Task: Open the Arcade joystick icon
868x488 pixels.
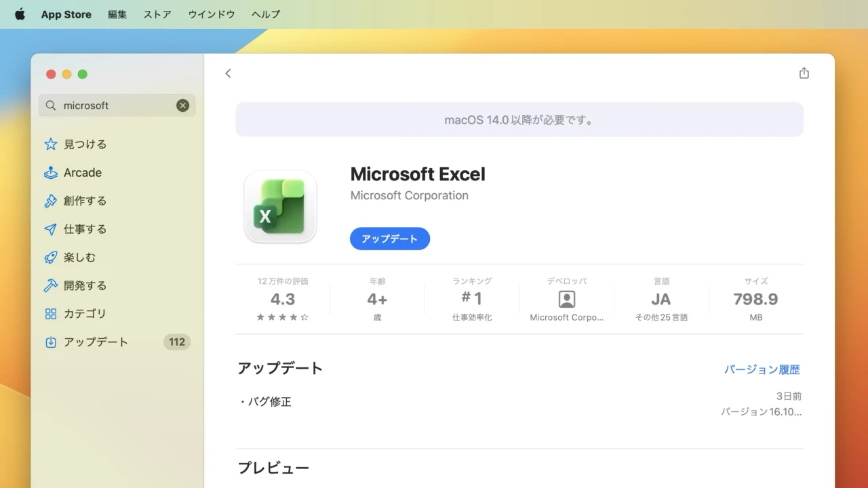Action: pyautogui.click(x=50, y=173)
